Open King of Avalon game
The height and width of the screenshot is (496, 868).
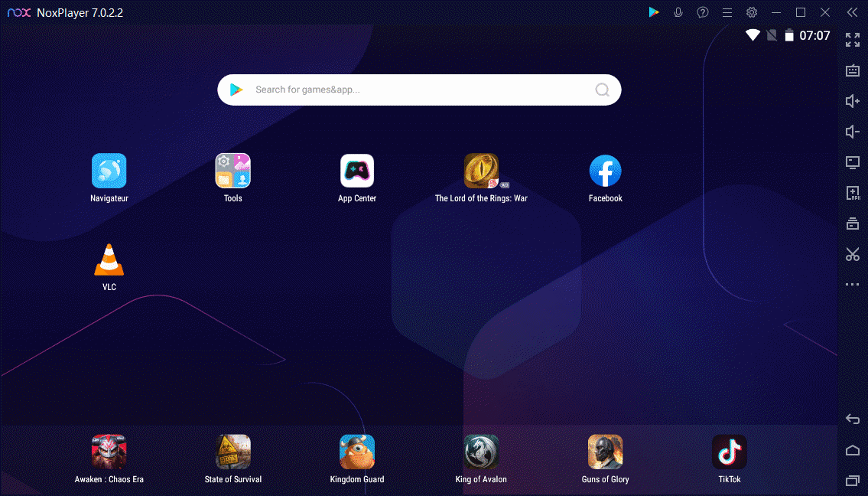point(481,452)
